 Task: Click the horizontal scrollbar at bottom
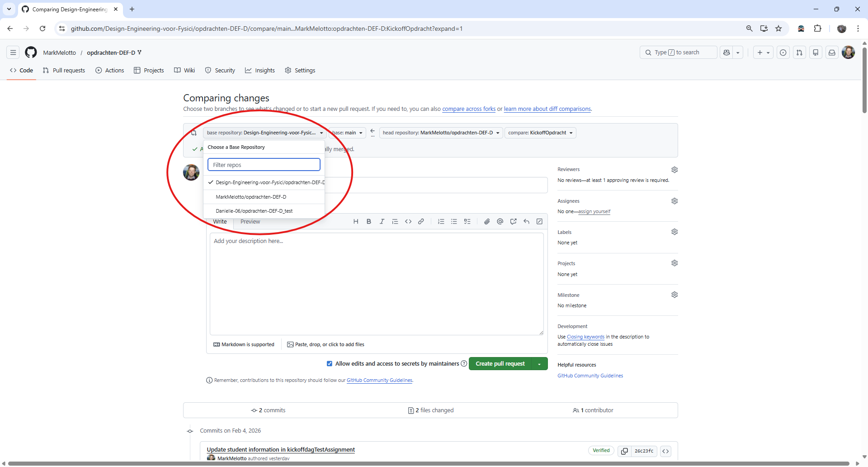(x=429, y=463)
